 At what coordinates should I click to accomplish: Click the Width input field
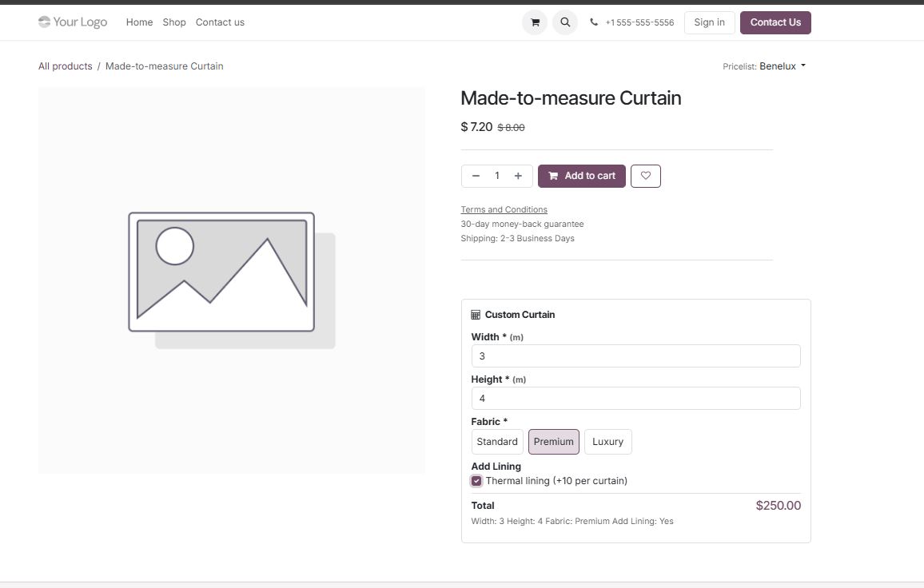click(x=635, y=356)
